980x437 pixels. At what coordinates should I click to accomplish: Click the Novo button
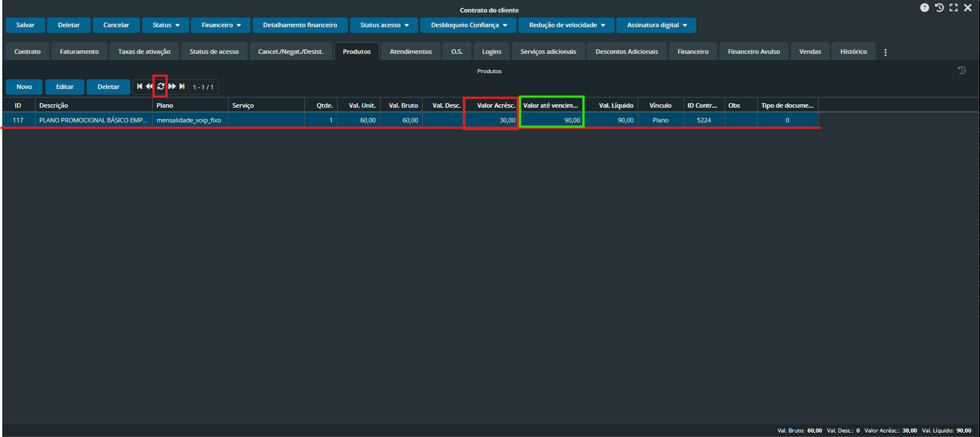(x=24, y=87)
